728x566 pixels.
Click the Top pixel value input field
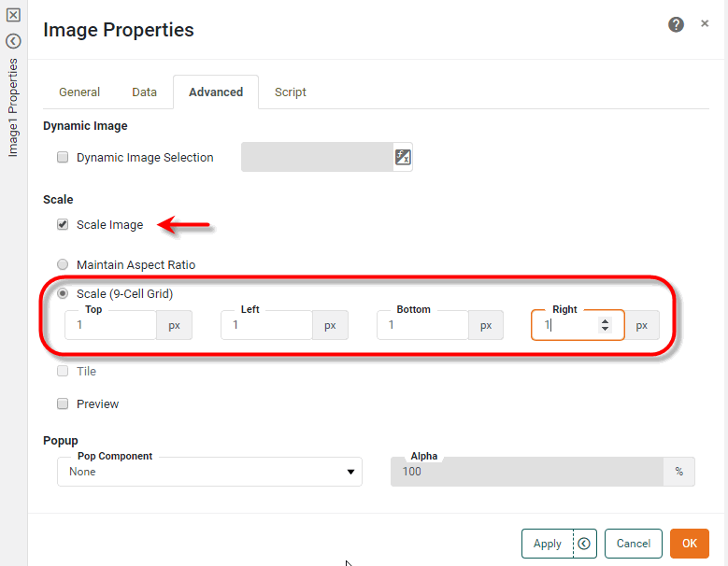pyautogui.click(x=110, y=325)
